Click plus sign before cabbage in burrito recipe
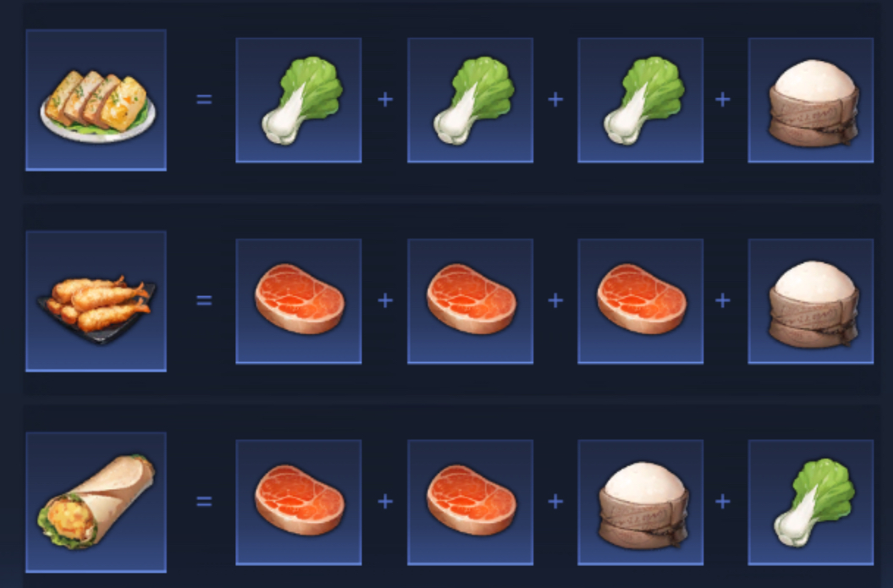Image resolution: width=893 pixels, height=588 pixels. click(723, 501)
